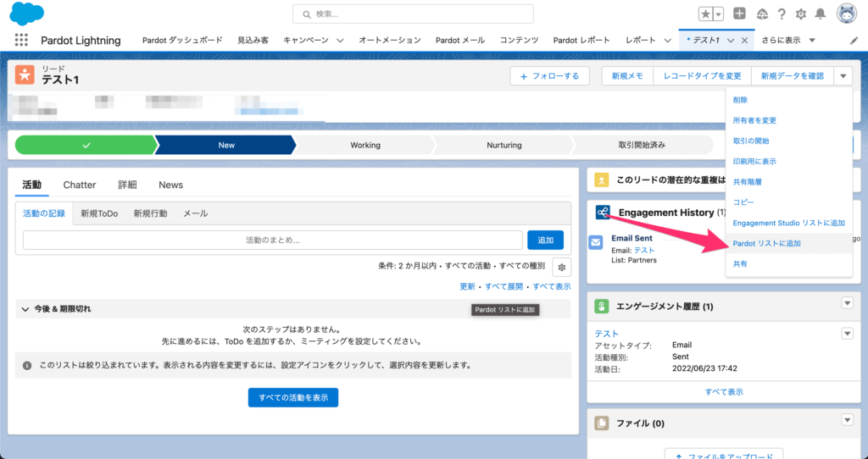Expand the favorites list dropdown arrow

(x=719, y=14)
